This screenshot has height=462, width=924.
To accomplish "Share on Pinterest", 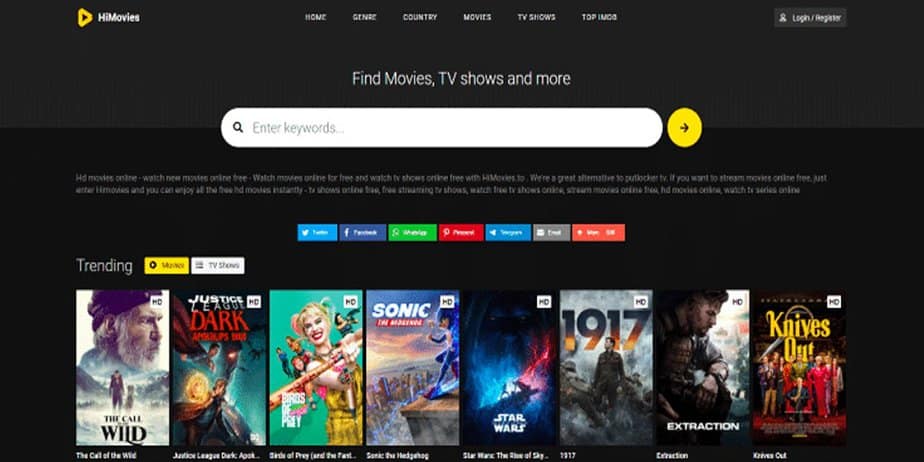I will tap(461, 232).
